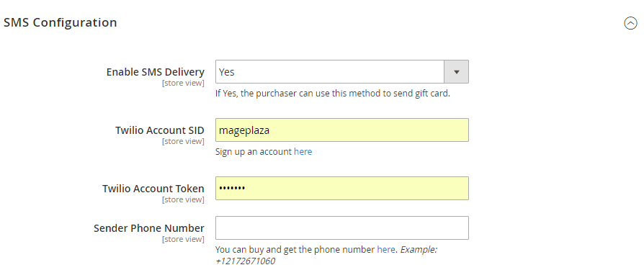Click store view scope under Enable SMS Delivery
Image resolution: width=644 pixels, height=270 pixels.
coord(183,83)
